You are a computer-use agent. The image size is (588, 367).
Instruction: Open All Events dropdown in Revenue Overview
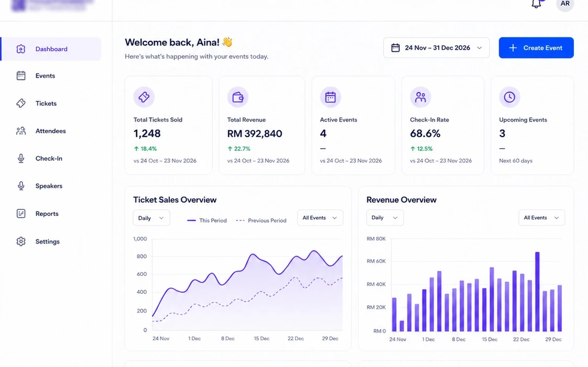(541, 218)
